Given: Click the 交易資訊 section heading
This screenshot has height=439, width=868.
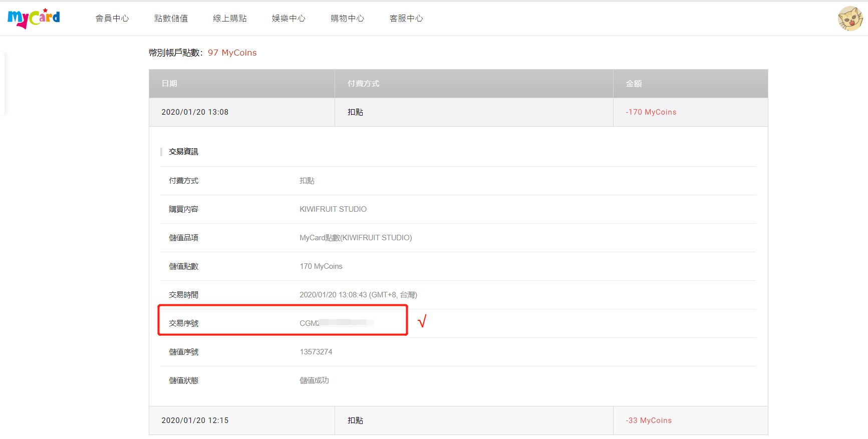Looking at the screenshot, I should pos(183,152).
